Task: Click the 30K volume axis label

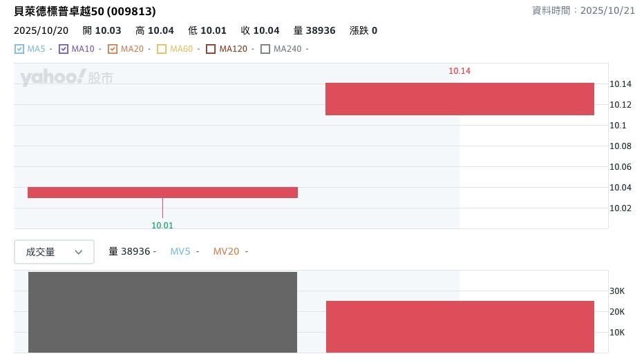Action: (616, 291)
